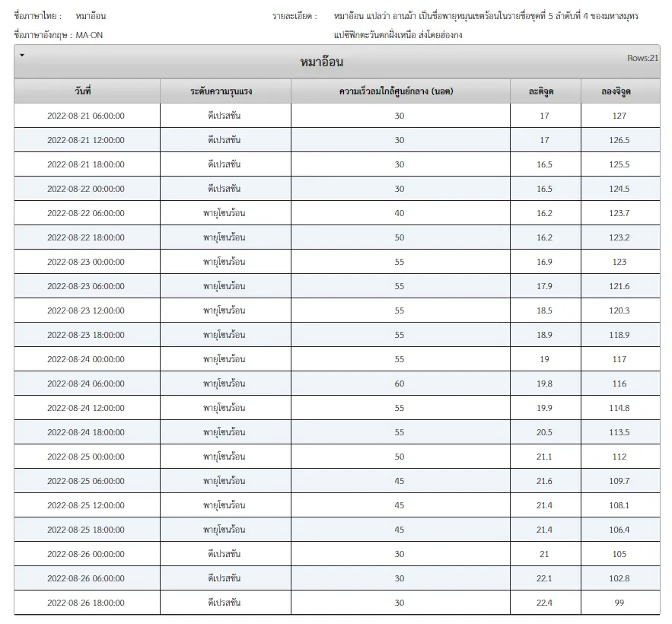Select latitude value 19.8
Image resolution: width=672 pixels, height=624 pixels.
coord(544,384)
